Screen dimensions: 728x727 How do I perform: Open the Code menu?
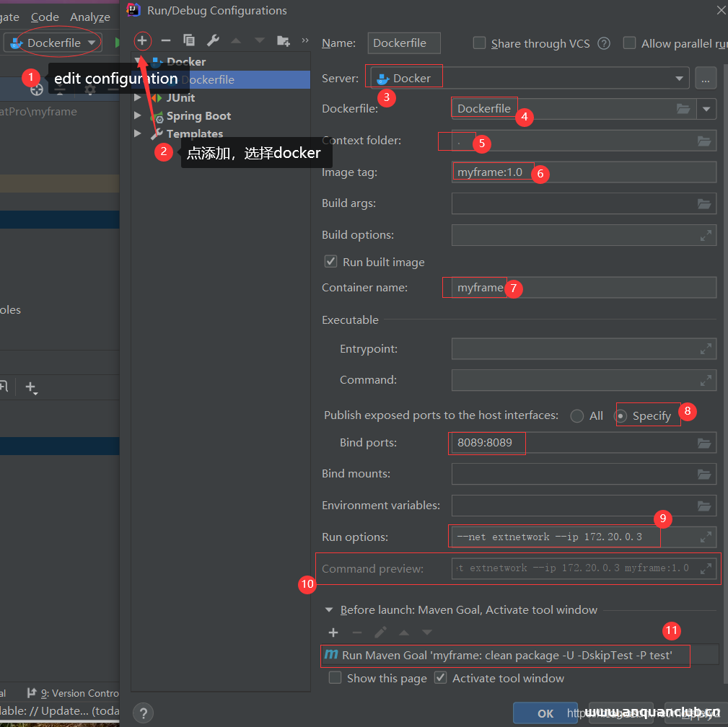tap(45, 17)
